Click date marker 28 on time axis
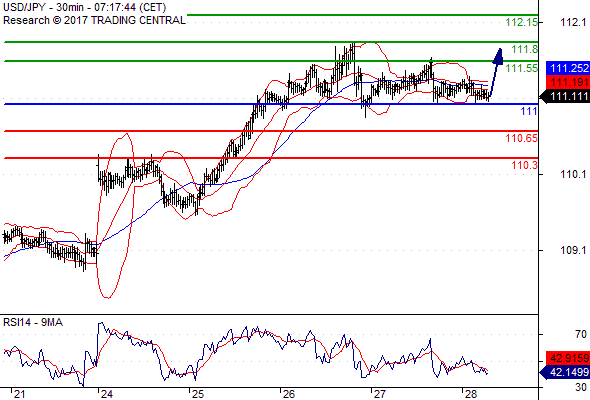 (x=471, y=394)
